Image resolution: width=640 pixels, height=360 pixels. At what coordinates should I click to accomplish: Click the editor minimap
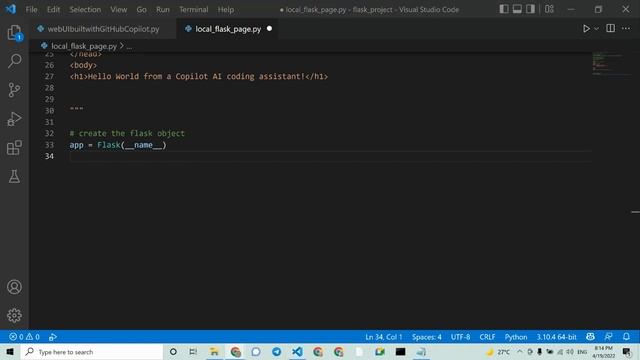(x=611, y=65)
